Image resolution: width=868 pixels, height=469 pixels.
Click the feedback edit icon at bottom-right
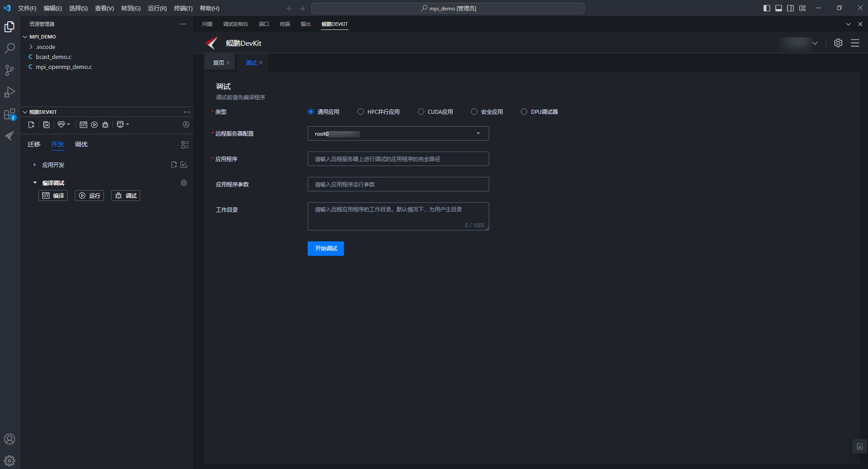(x=860, y=446)
